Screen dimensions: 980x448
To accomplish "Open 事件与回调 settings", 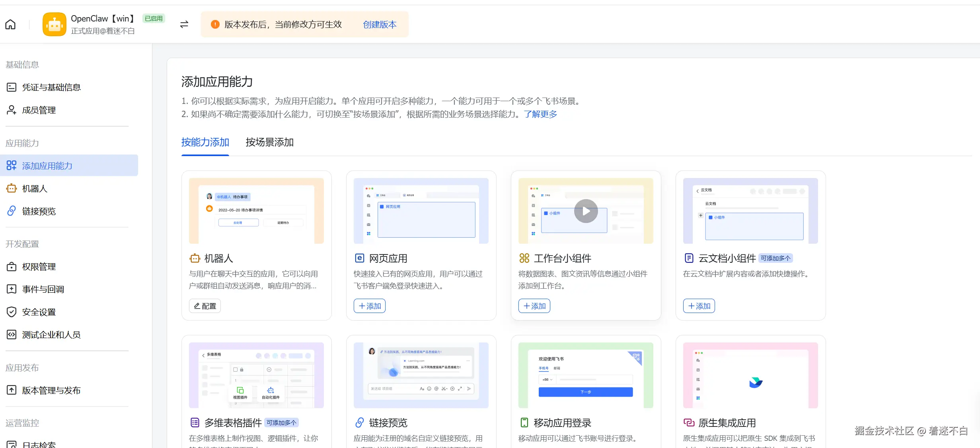I will tap(43, 289).
